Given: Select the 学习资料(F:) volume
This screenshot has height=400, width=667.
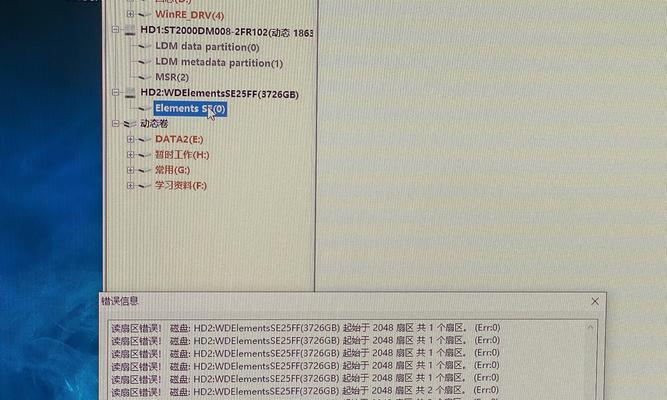Looking at the screenshot, I should (181, 186).
